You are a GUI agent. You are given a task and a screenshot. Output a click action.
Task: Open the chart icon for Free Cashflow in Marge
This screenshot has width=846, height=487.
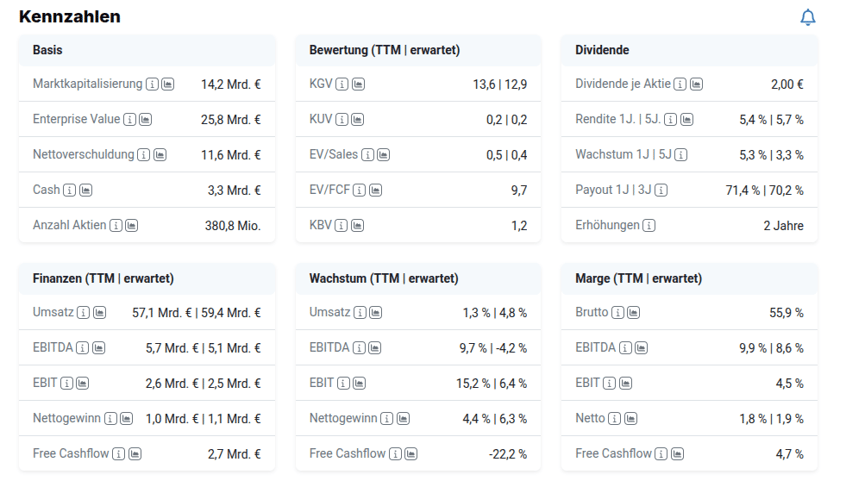tap(678, 454)
